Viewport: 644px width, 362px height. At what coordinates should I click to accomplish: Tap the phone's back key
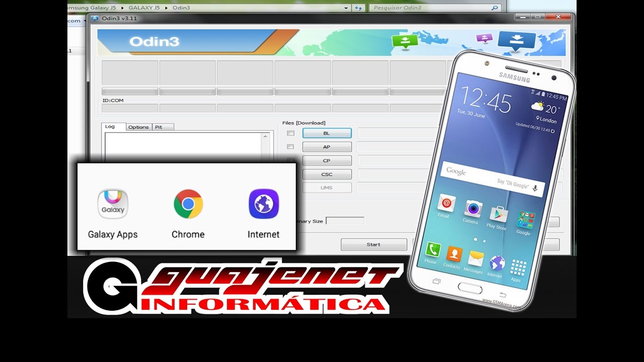click(502, 295)
